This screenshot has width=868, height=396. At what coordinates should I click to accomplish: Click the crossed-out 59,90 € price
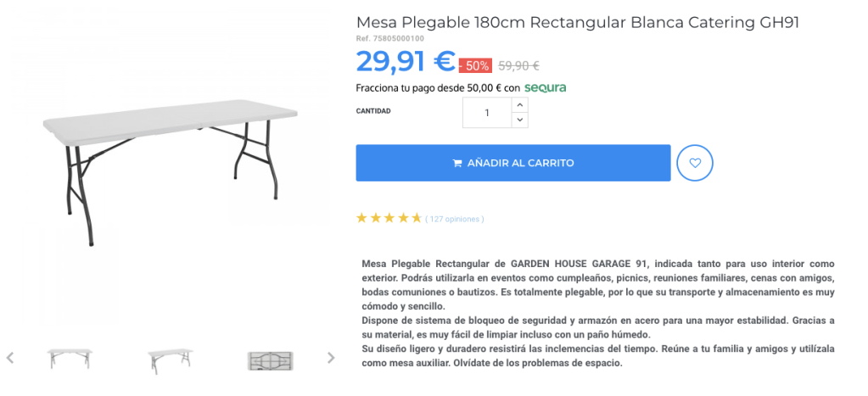[x=518, y=65]
